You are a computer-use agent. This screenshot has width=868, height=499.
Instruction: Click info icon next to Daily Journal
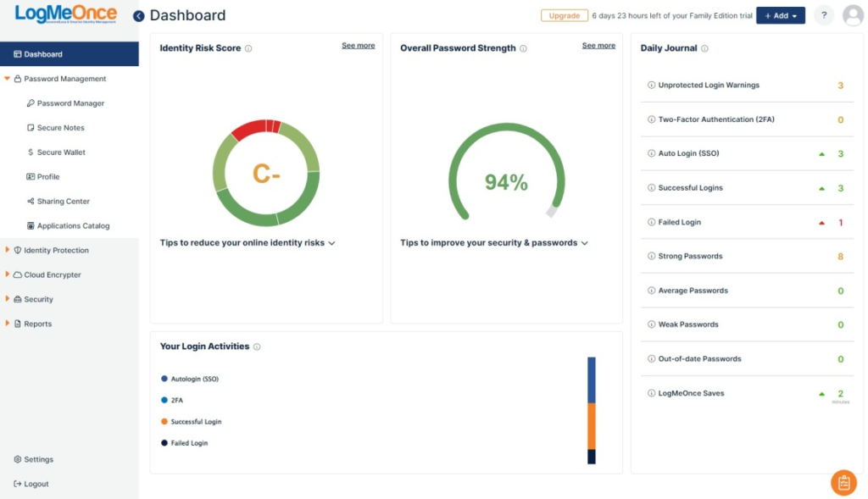[x=704, y=49]
